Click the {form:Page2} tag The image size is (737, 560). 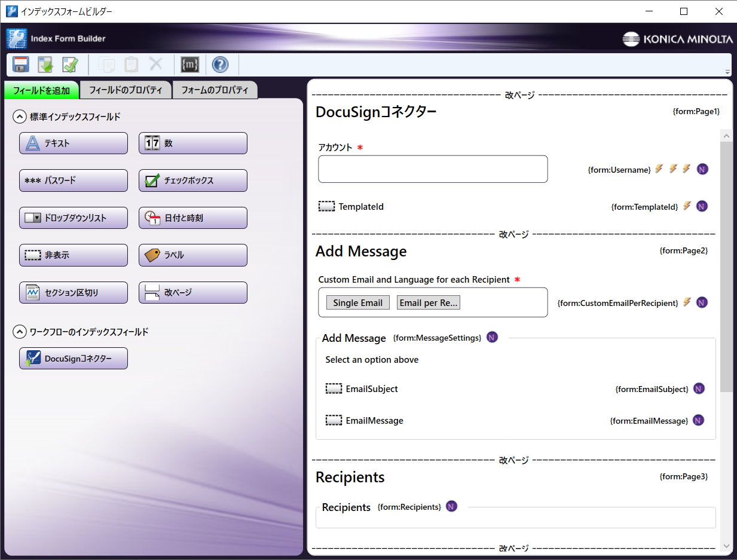(x=684, y=250)
